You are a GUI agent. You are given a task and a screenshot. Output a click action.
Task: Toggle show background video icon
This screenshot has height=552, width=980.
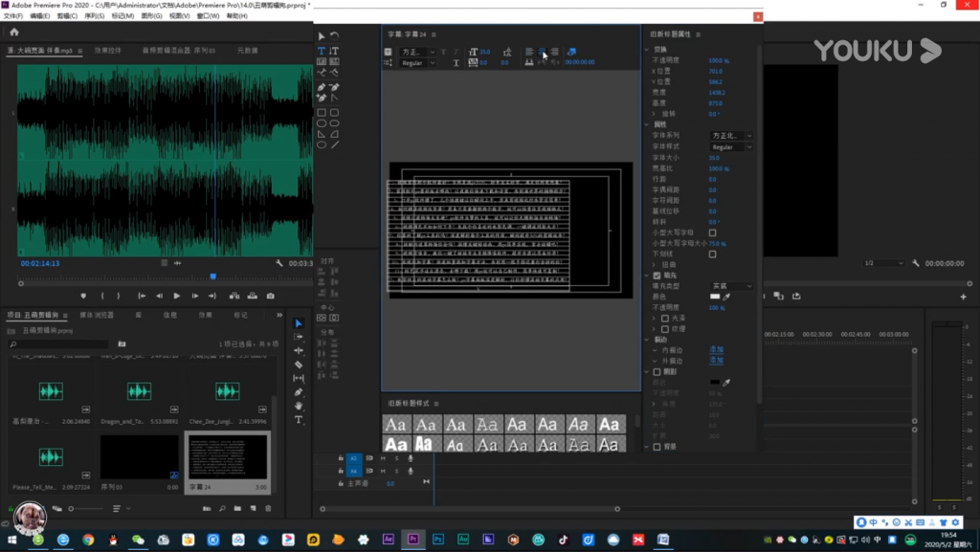(x=571, y=52)
